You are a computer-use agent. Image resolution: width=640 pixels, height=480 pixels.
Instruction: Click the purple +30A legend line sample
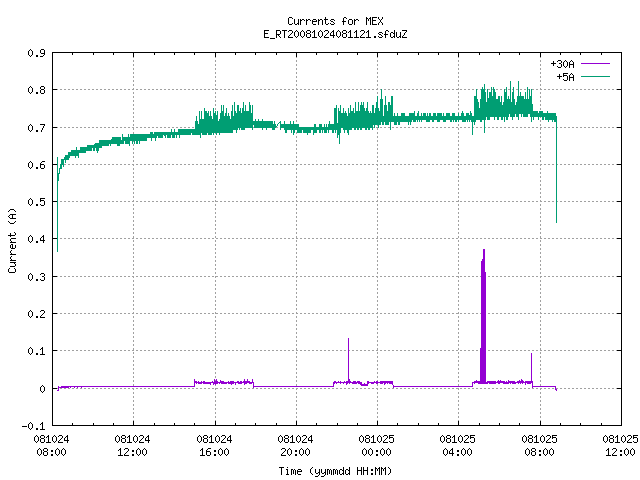tap(595, 64)
